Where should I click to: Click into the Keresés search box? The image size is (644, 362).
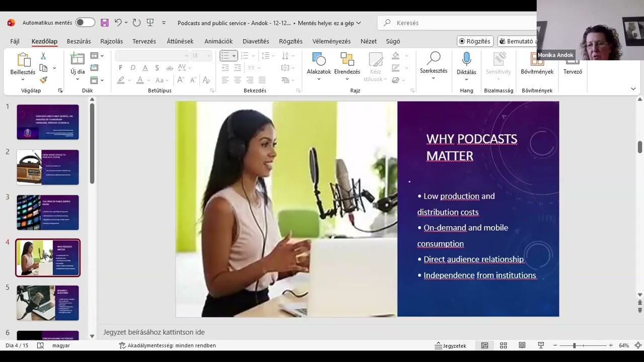click(458, 23)
